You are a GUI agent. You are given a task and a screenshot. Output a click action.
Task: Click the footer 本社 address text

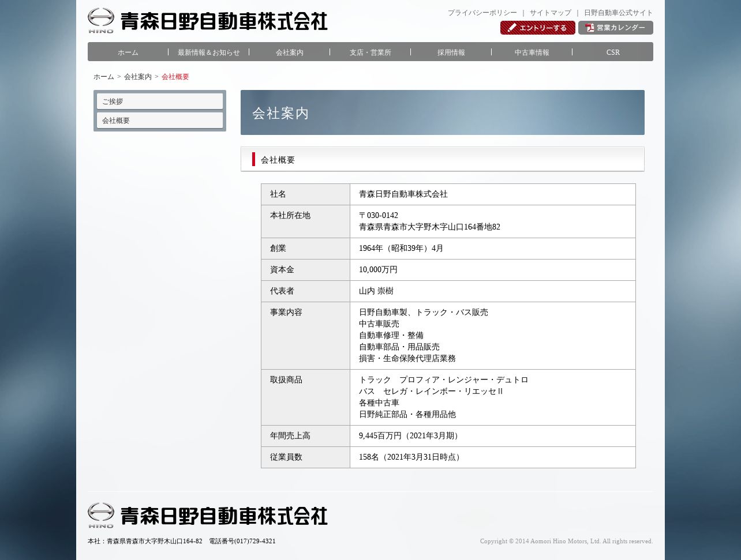(145, 542)
